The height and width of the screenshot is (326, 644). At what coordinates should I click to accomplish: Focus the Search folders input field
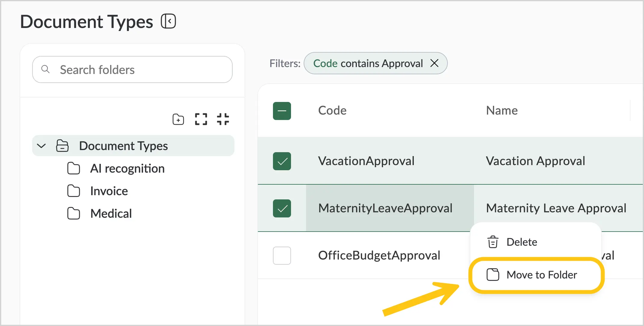click(132, 69)
